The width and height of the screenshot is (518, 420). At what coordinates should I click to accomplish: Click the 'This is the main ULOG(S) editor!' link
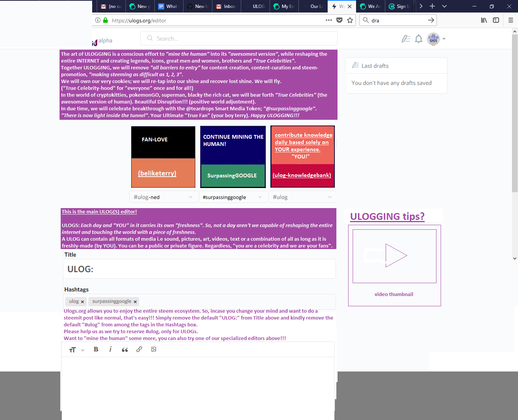[99, 212]
